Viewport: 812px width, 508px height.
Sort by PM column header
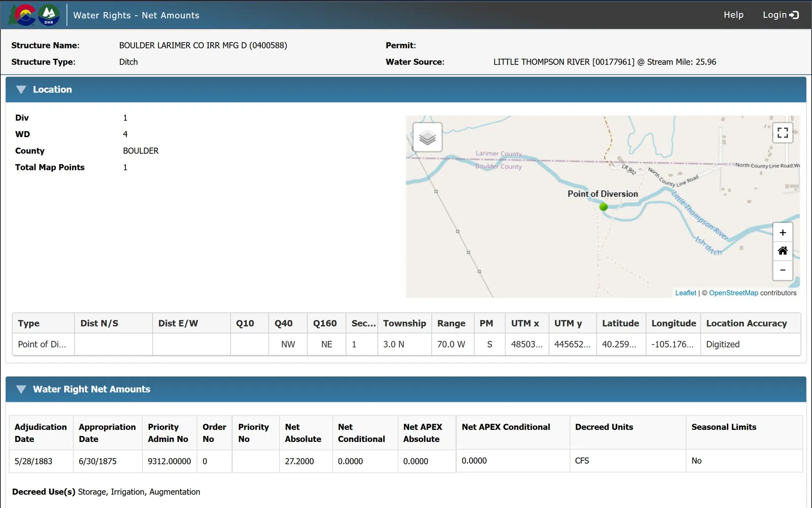(x=490, y=323)
